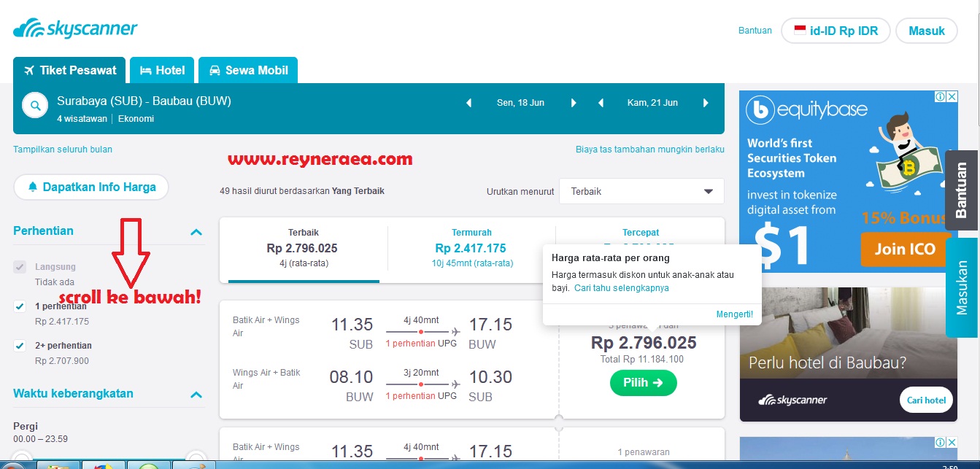The height and width of the screenshot is (469, 980).
Task: Collapse the Perhentian filter section
Action: [196, 232]
